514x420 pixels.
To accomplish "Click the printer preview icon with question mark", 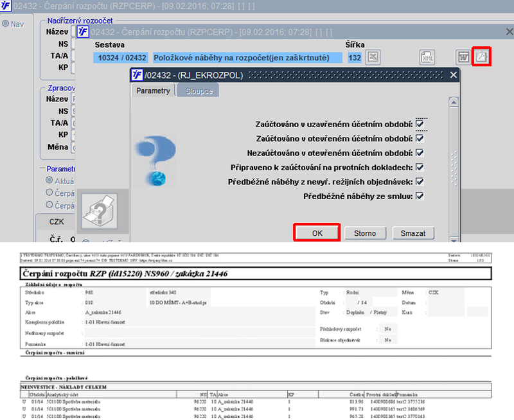I will point(100,211).
